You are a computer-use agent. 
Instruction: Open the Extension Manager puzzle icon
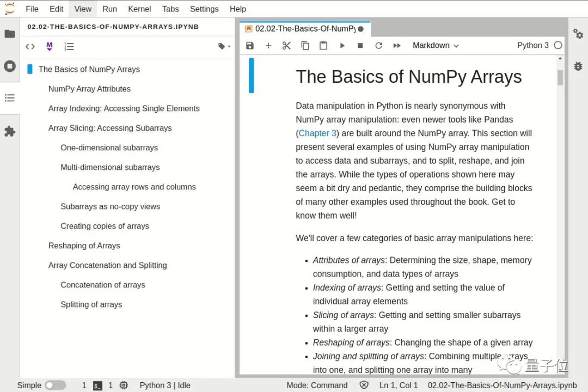coord(10,131)
